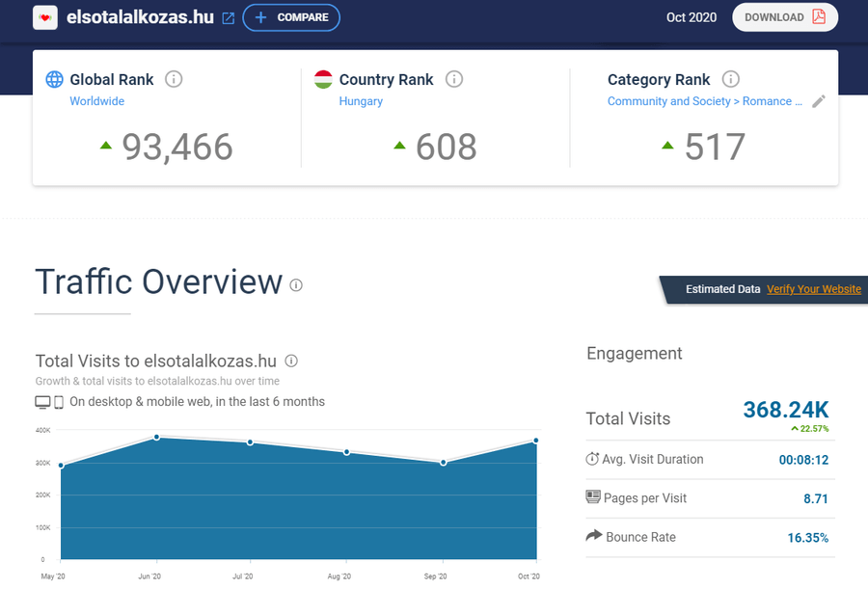Image resolution: width=868 pixels, height=589 pixels.
Task: Open elsotalalkozas.hu via external link icon
Action: [x=228, y=18]
